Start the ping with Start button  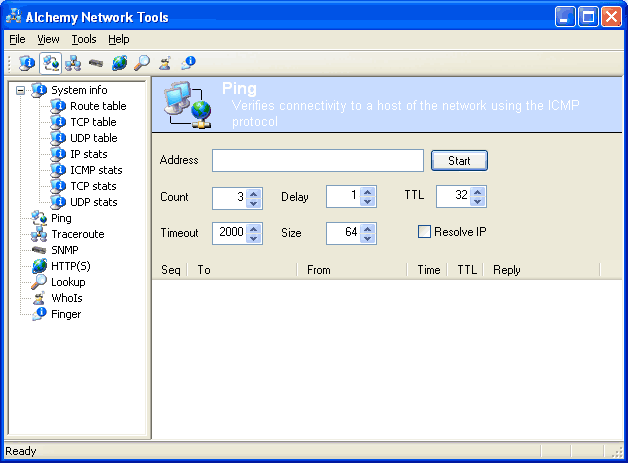coord(459,161)
